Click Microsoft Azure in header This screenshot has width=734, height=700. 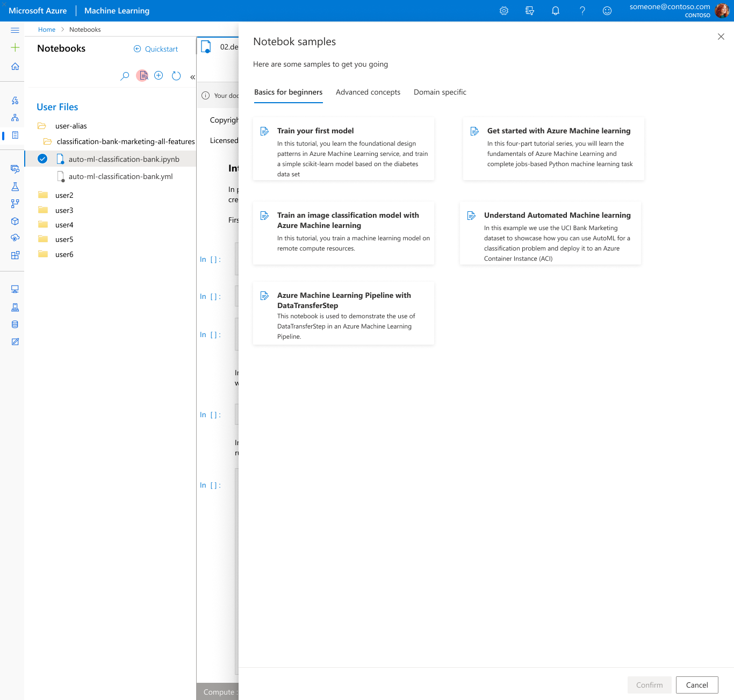tap(38, 11)
